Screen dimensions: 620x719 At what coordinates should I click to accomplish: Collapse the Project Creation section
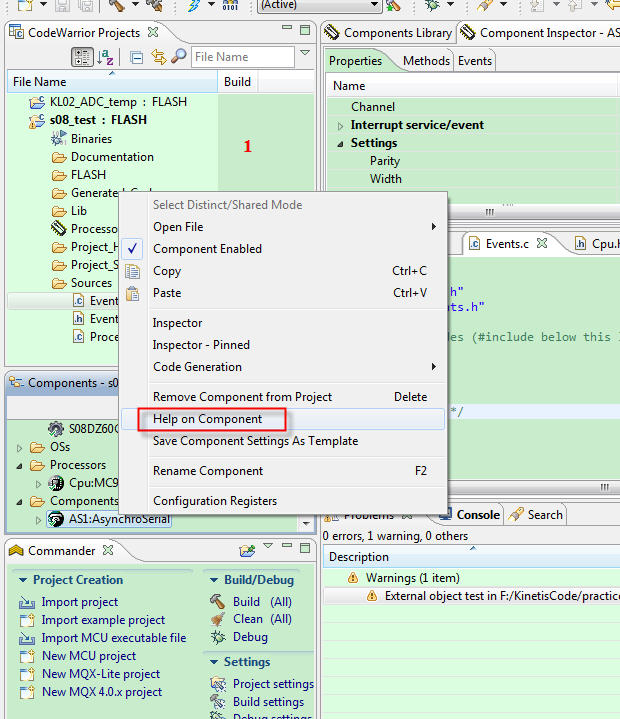coord(23,580)
